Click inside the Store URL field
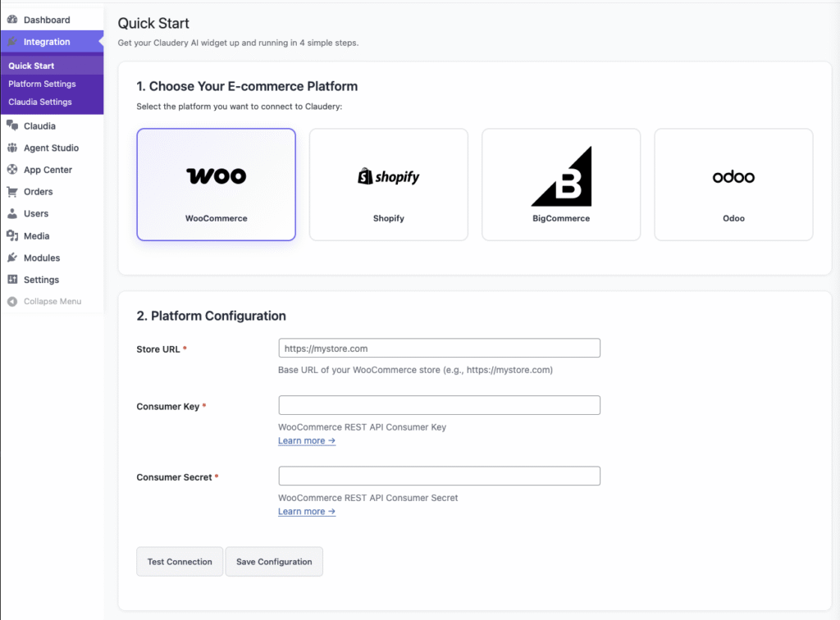840x620 pixels. [x=439, y=347]
